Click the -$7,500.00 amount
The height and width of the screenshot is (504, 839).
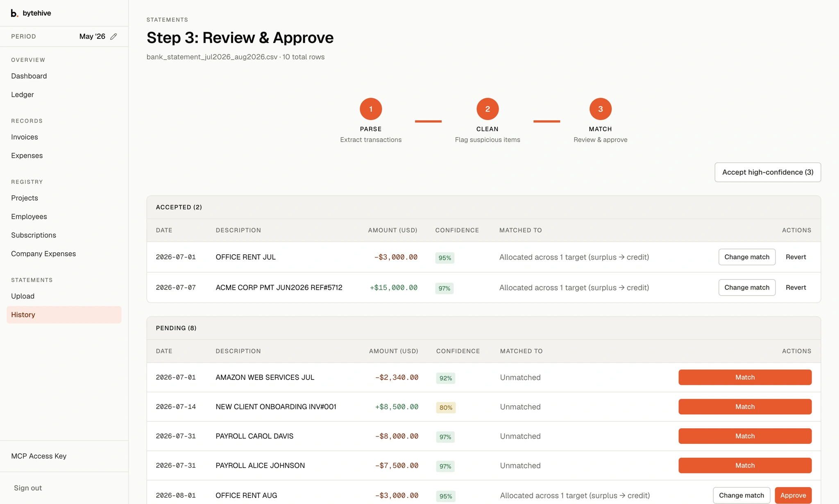[397, 466]
